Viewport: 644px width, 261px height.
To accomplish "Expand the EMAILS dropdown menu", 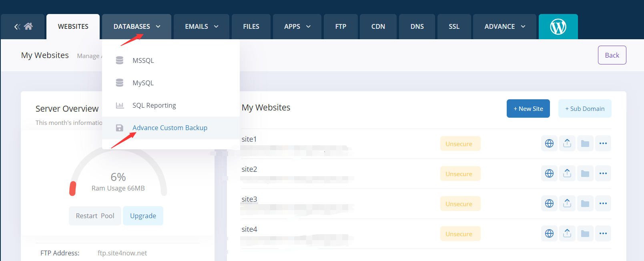I will coord(201,27).
